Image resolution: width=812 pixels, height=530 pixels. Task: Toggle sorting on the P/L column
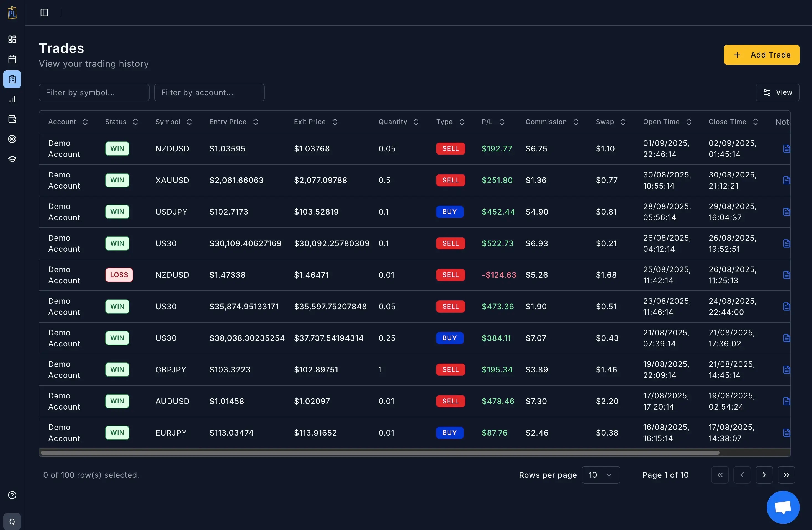(x=502, y=122)
